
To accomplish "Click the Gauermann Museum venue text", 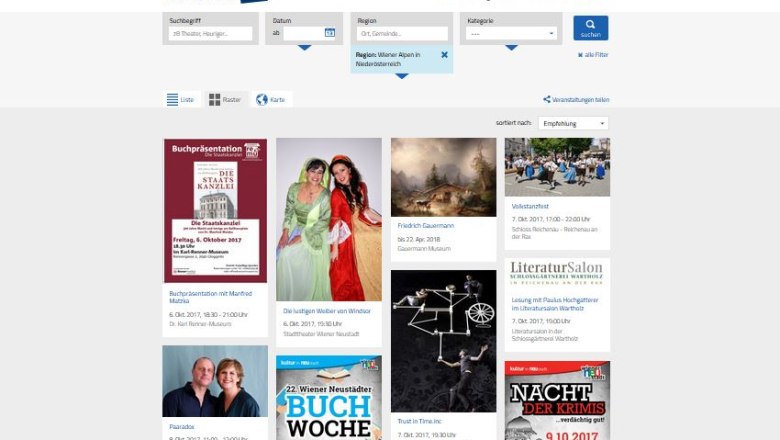I will 424,248.
